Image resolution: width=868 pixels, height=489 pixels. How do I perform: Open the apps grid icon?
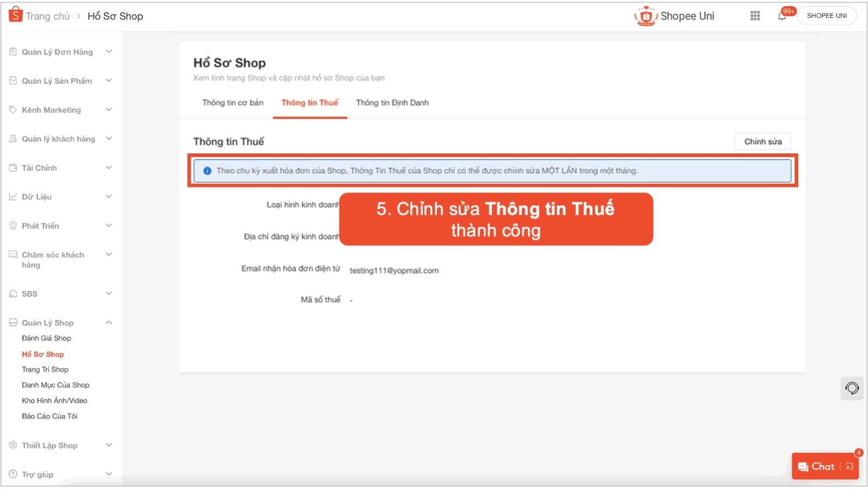coord(755,16)
